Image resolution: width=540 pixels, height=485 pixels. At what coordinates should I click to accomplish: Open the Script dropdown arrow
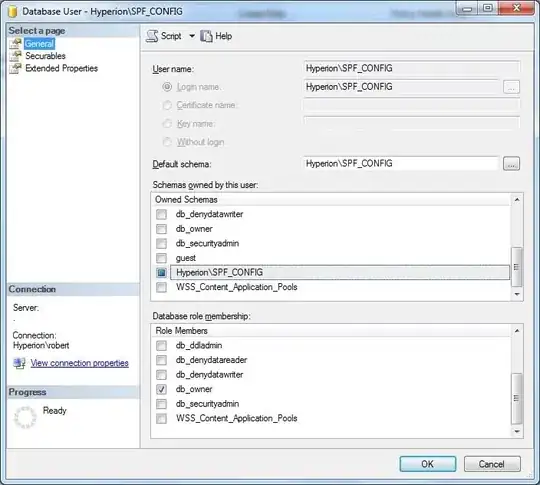tap(192, 36)
